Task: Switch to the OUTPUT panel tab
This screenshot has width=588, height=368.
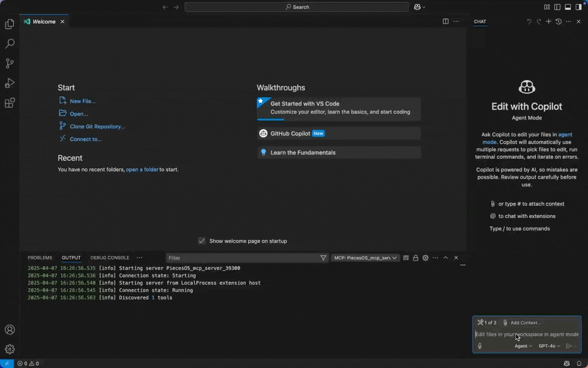Action: (71, 258)
